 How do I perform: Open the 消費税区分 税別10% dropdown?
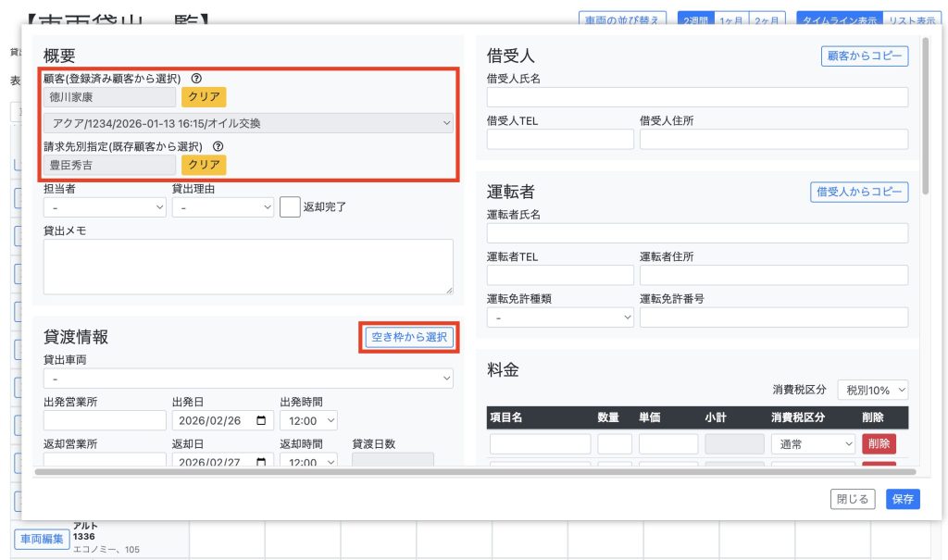873,390
